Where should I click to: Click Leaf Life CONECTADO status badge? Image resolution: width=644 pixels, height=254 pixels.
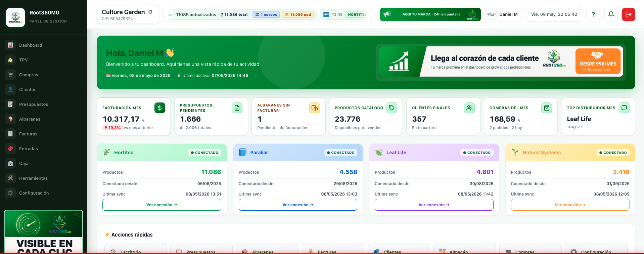477,153
